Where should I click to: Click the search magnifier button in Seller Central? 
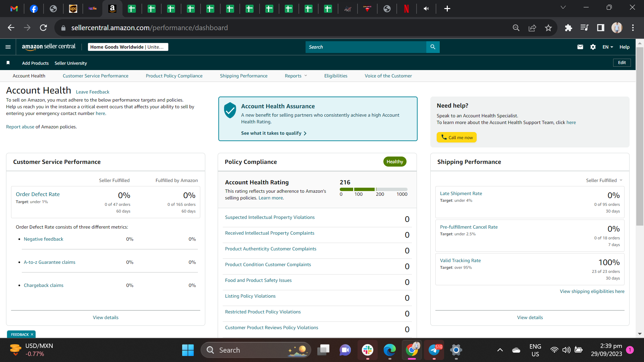[x=433, y=47]
